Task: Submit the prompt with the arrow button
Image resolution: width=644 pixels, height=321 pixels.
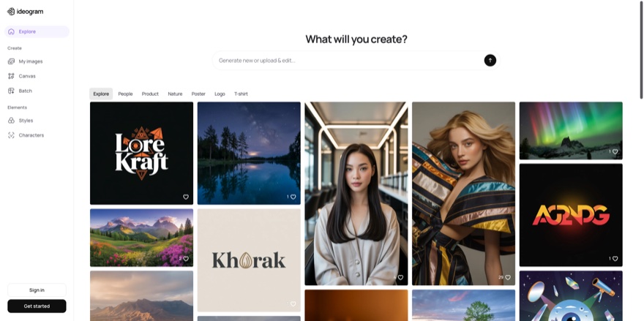Action: [490, 61]
